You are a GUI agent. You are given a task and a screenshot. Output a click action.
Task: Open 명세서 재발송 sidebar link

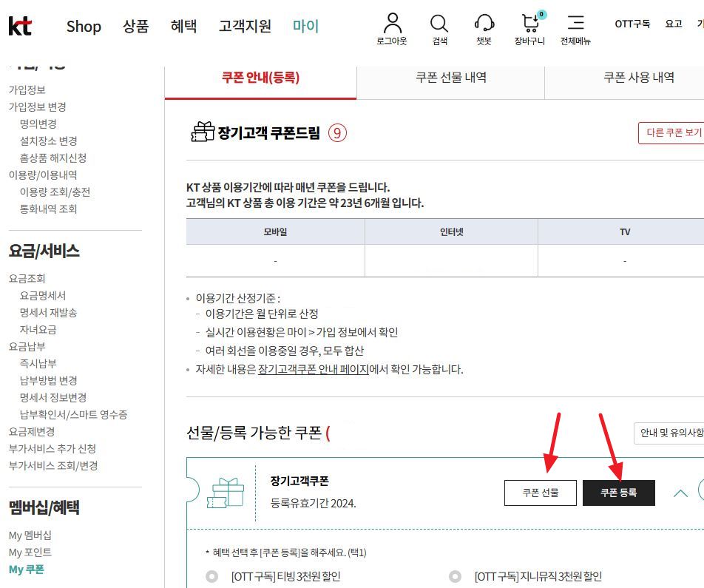(48, 313)
